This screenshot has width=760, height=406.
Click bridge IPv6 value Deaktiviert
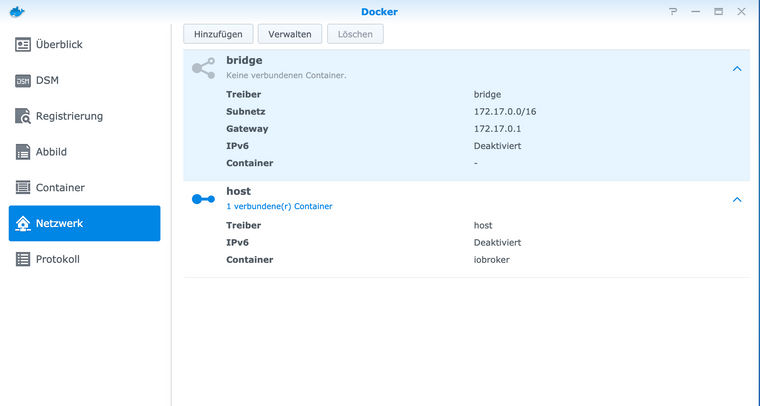497,146
